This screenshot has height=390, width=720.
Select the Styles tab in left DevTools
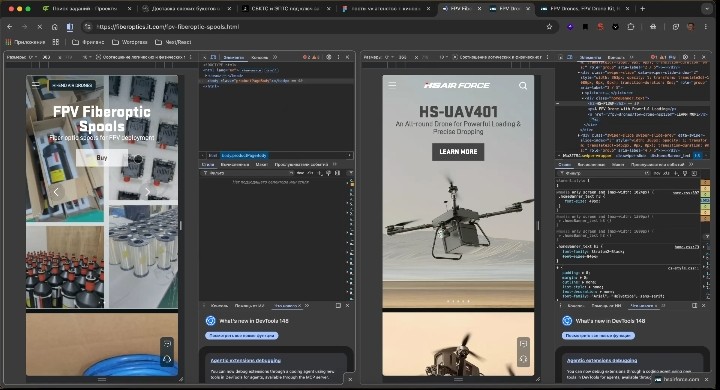coord(208,164)
